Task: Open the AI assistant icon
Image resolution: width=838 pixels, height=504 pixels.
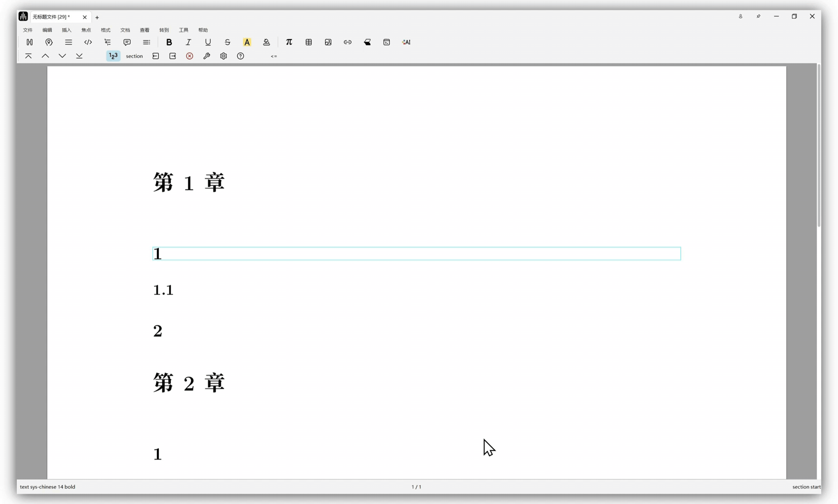Action: 406,42
